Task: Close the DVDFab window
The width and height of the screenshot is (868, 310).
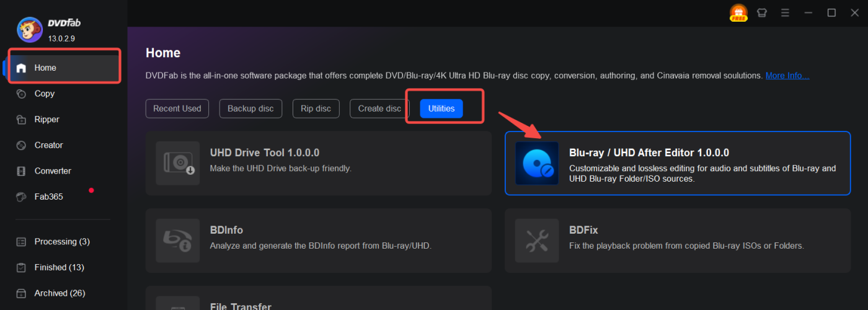Action: [855, 13]
